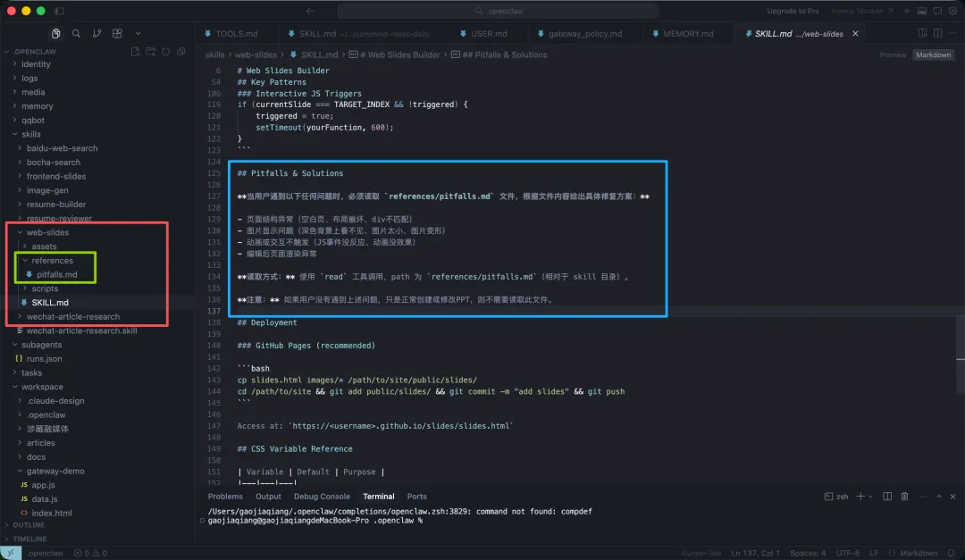Open runs.json file
This screenshot has width=965, height=560.
(x=44, y=359)
